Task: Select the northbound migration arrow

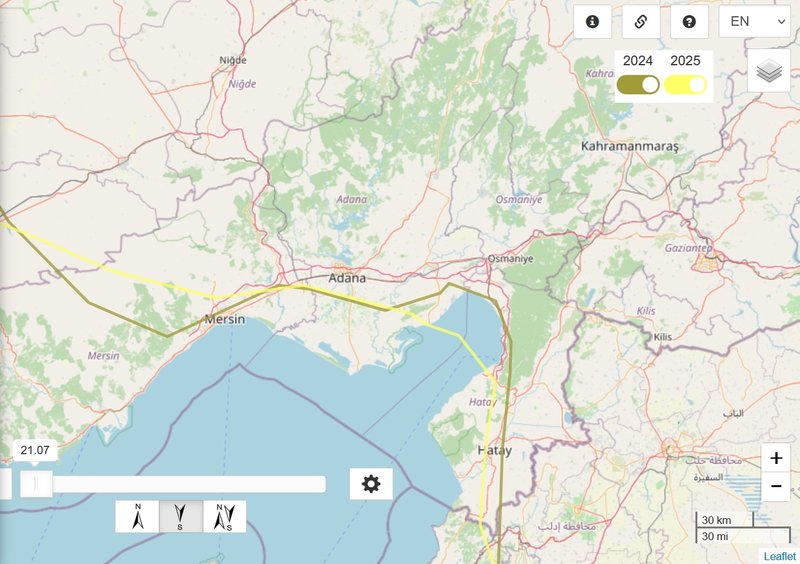Action: pyautogui.click(x=137, y=517)
